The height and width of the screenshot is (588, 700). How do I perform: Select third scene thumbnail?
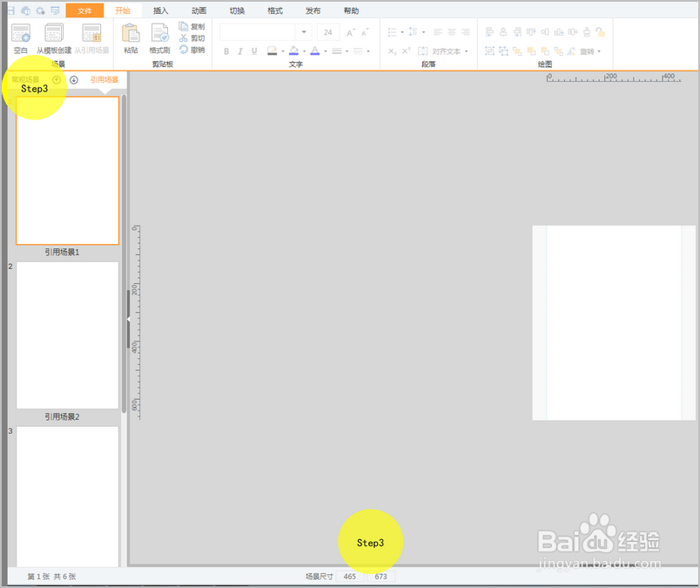click(x=67, y=497)
